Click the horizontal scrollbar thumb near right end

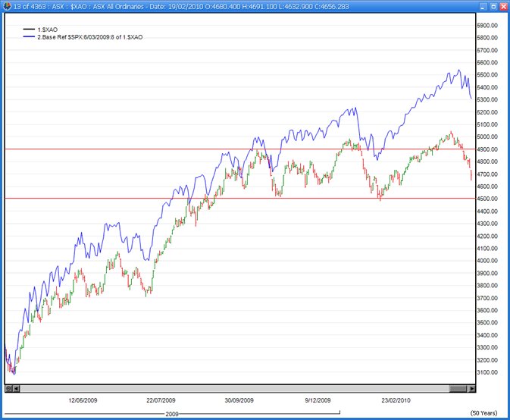coord(458,388)
